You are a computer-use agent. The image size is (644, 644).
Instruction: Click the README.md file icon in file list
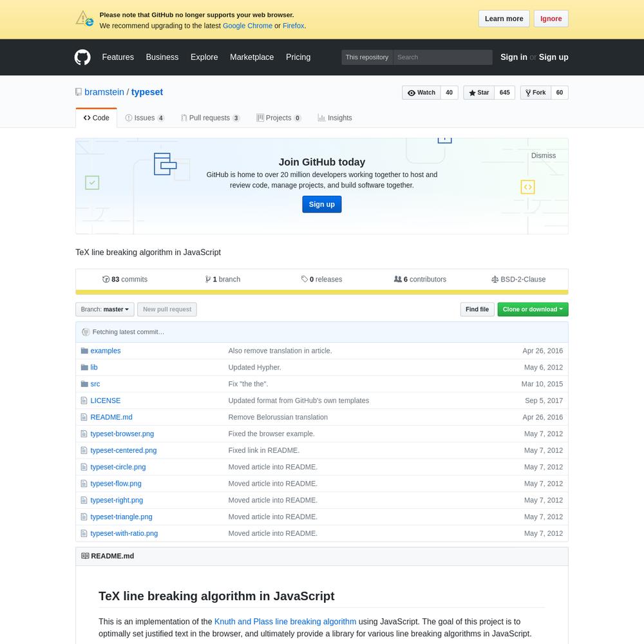click(84, 417)
